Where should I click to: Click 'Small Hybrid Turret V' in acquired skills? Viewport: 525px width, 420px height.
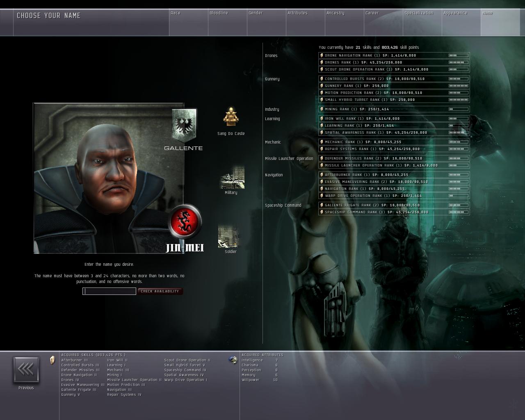tap(185, 365)
